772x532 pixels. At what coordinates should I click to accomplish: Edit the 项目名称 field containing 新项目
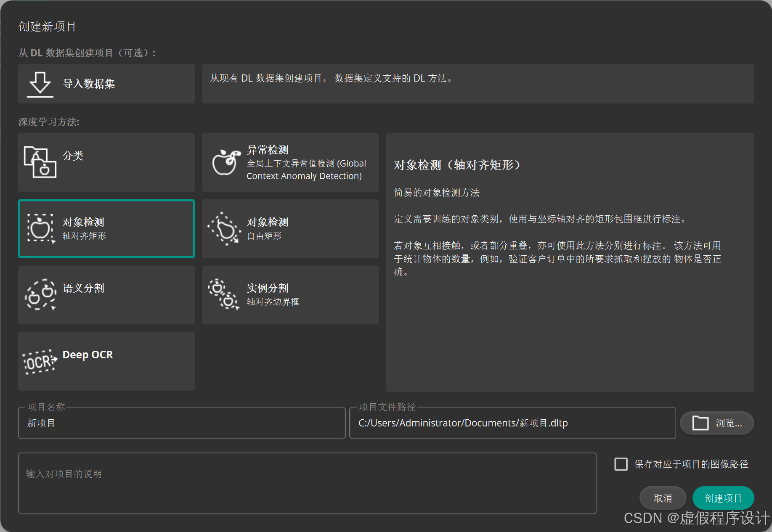[182, 423]
